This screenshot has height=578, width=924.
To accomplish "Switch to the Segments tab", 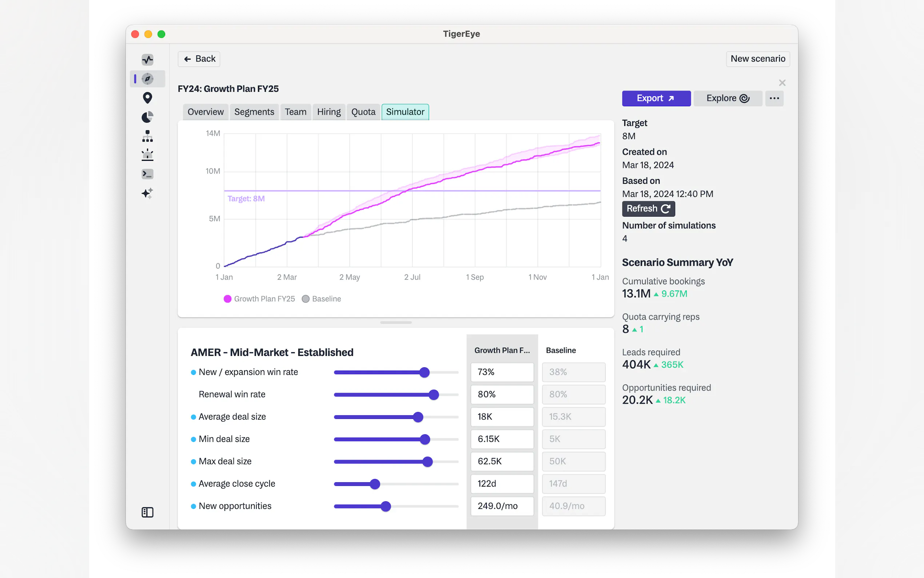I will point(254,112).
